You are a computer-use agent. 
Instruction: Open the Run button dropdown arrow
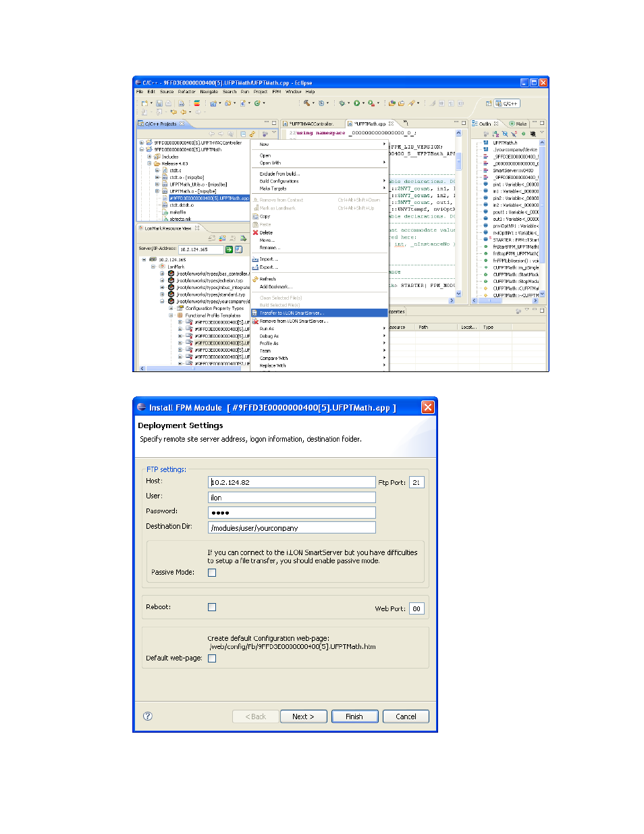pos(363,103)
